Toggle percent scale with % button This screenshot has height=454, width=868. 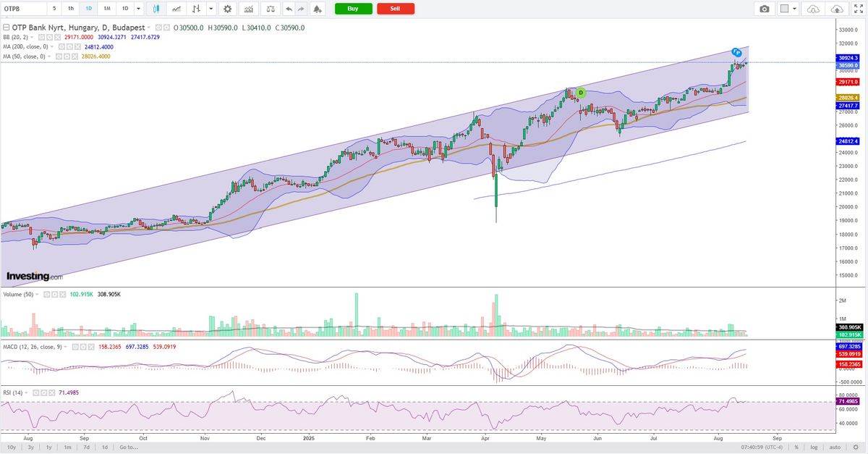(x=796, y=447)
